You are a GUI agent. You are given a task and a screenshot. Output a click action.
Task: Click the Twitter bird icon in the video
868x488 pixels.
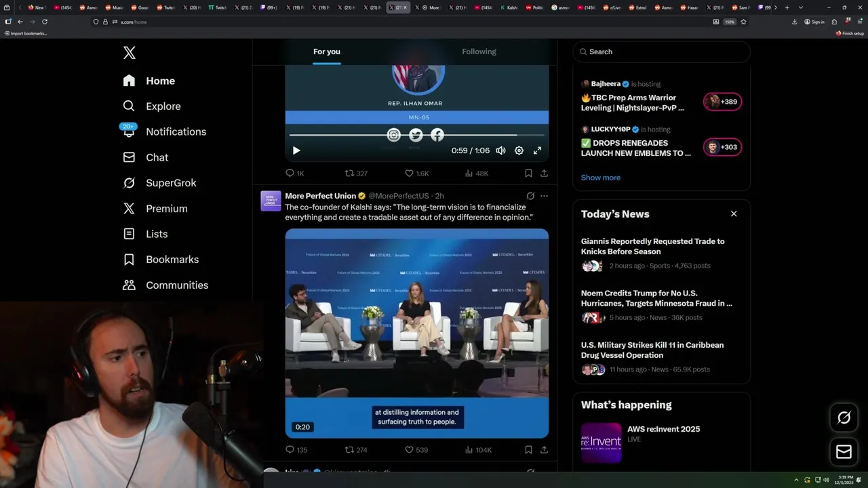point(416,135)
